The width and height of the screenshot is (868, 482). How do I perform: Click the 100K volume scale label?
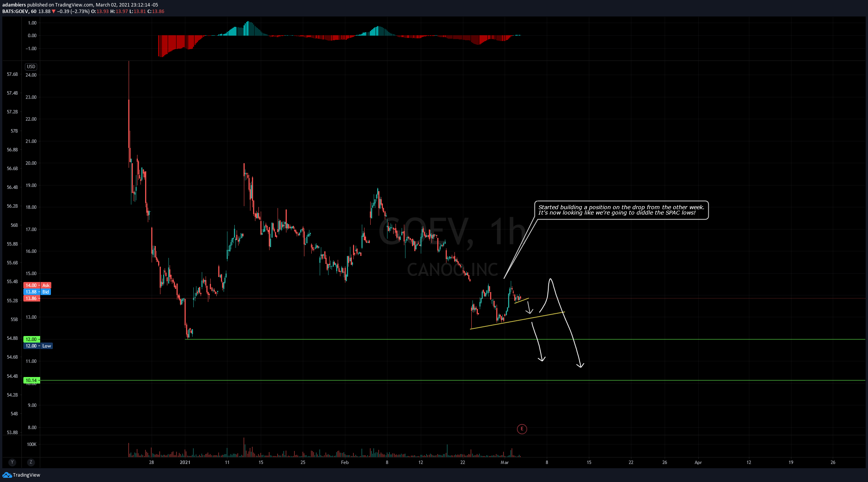pos(32,444)
